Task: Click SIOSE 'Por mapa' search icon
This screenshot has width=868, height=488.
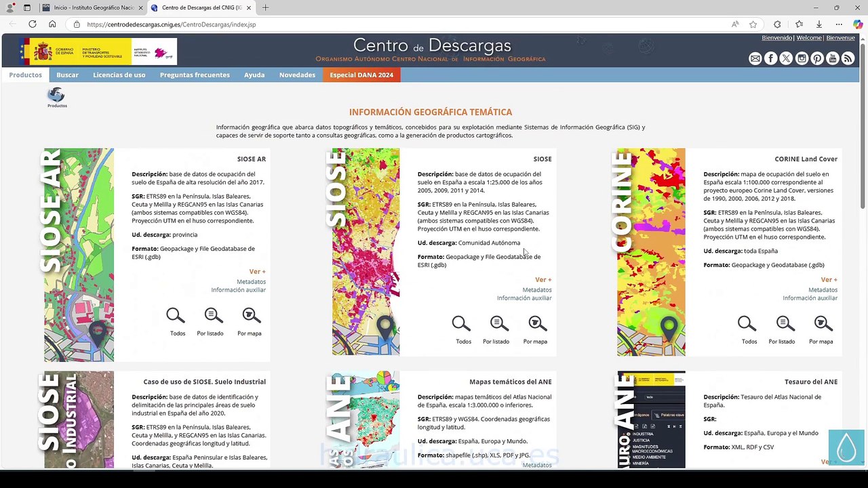Action: (x=538, y=324)
